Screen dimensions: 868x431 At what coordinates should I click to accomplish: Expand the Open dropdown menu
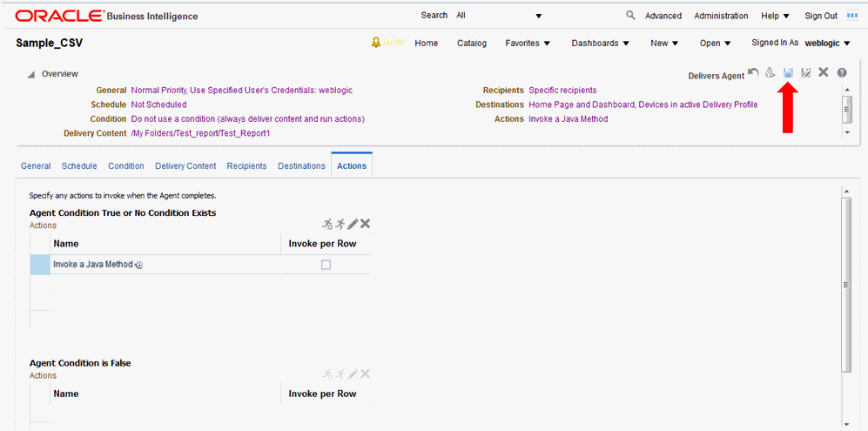[x=716, y=44]
